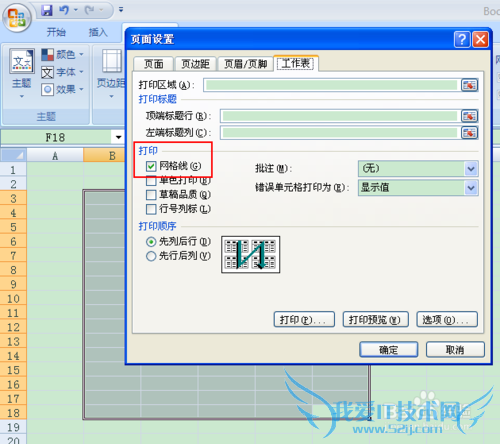The image size is (500, 444).
Task: Open the 效果 theme effects dropdown
Action: click(x=62, y=89)
